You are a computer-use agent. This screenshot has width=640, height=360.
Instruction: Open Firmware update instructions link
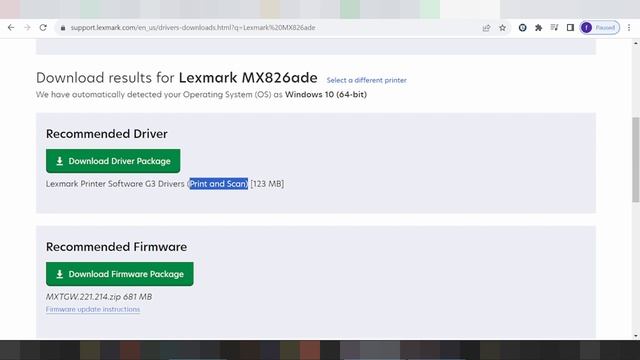[x=93, y=309]
